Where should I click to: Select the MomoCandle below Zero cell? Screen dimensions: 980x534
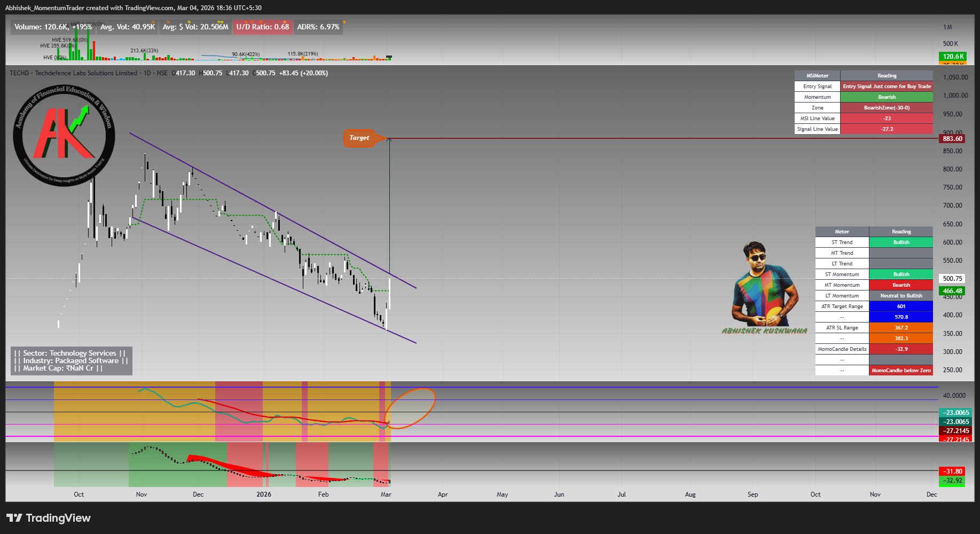coord(901,371)
